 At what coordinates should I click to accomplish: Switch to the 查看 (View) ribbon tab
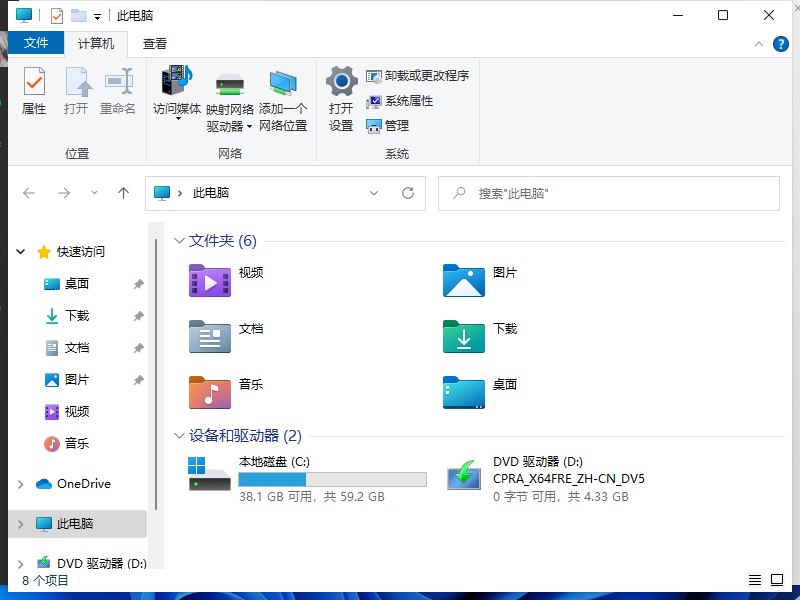pyautogui.click(x=155, y=43)
